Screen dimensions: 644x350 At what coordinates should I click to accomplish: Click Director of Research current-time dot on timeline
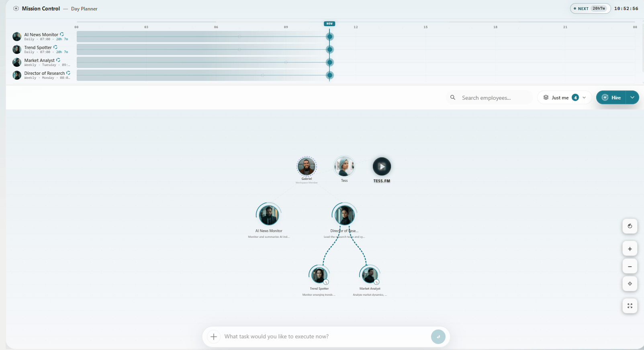pos(330,75)
